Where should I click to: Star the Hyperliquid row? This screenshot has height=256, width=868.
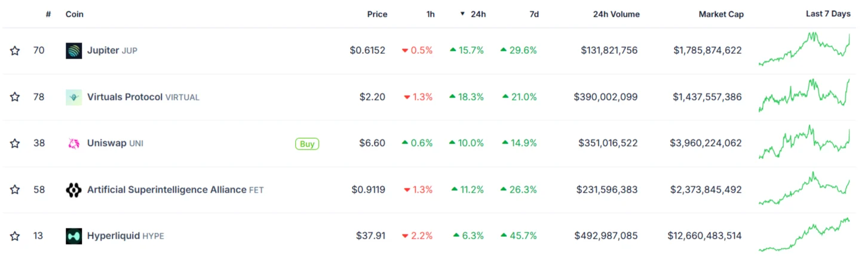click(x=15, y=236)
